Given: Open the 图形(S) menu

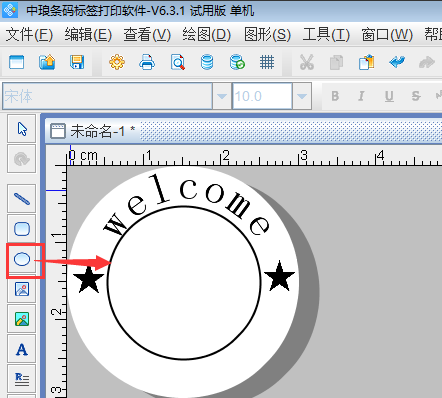Looking at the screenshot, I should tap(267, 35).
